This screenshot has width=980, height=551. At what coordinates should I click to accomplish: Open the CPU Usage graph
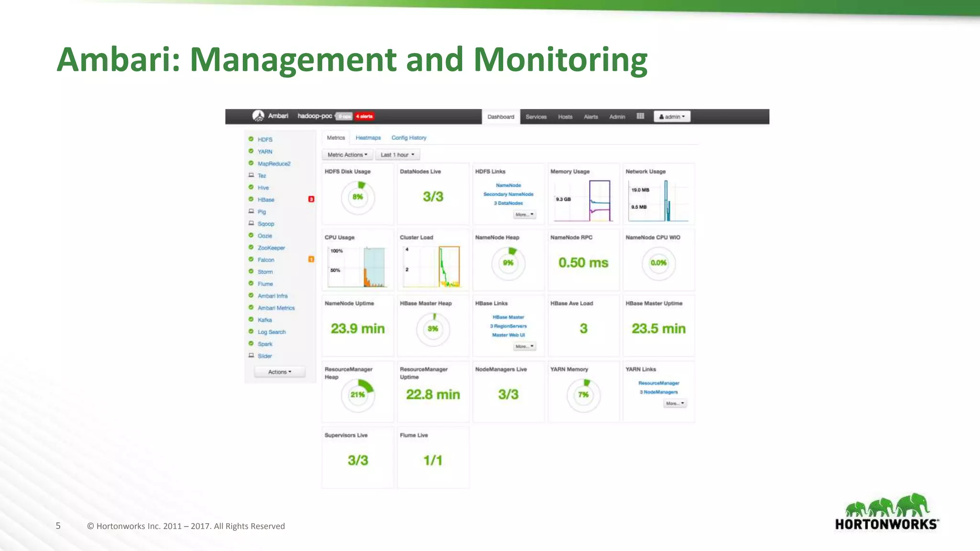coord(358,267)
